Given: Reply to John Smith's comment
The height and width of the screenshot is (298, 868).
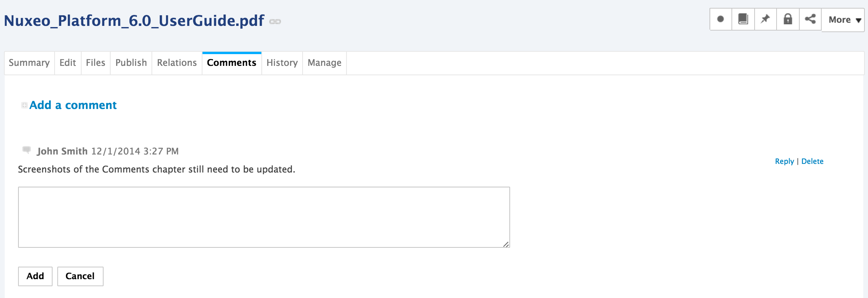Looking at the screenshot, I should pyautogui.click(x=784, y=162).
